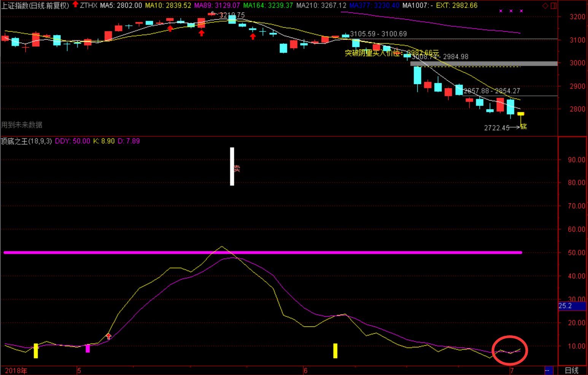588x375 pixels.
Task: Click the DDY: 50.00 value
Action: 73,141
